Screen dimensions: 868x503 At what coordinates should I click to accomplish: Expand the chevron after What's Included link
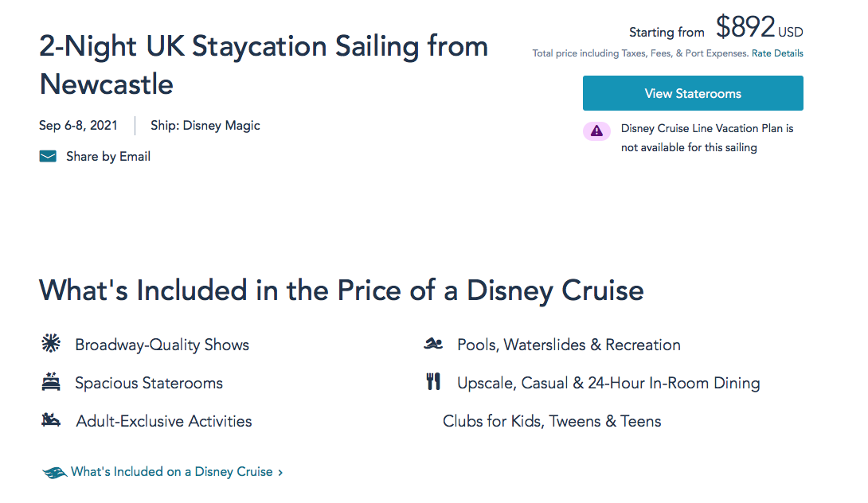280,473
